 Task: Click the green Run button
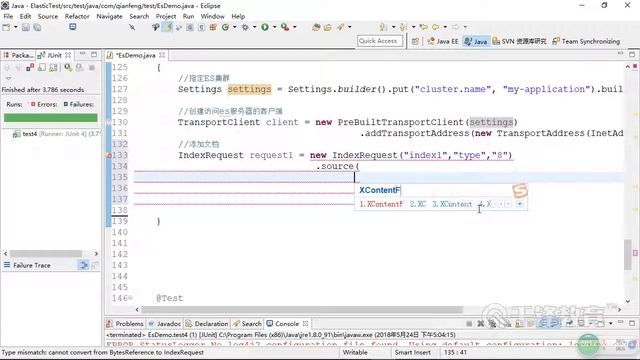265,27
